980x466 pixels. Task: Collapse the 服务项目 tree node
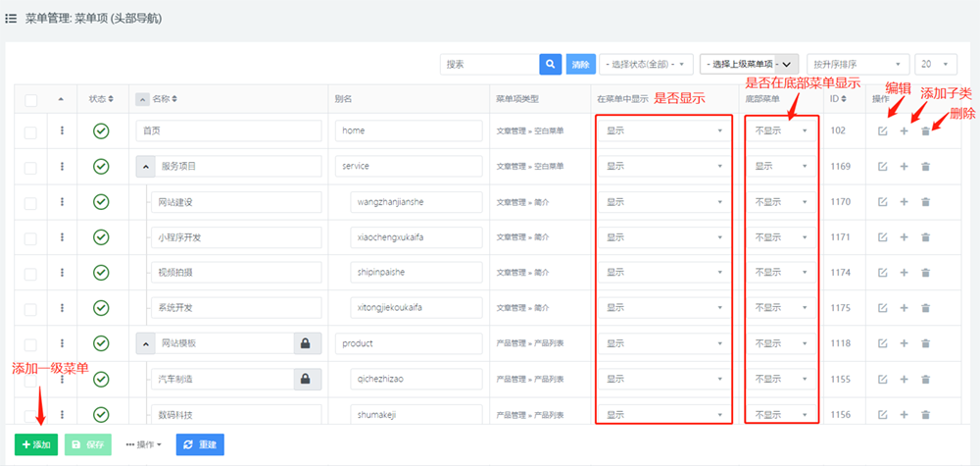coord(142,167)
